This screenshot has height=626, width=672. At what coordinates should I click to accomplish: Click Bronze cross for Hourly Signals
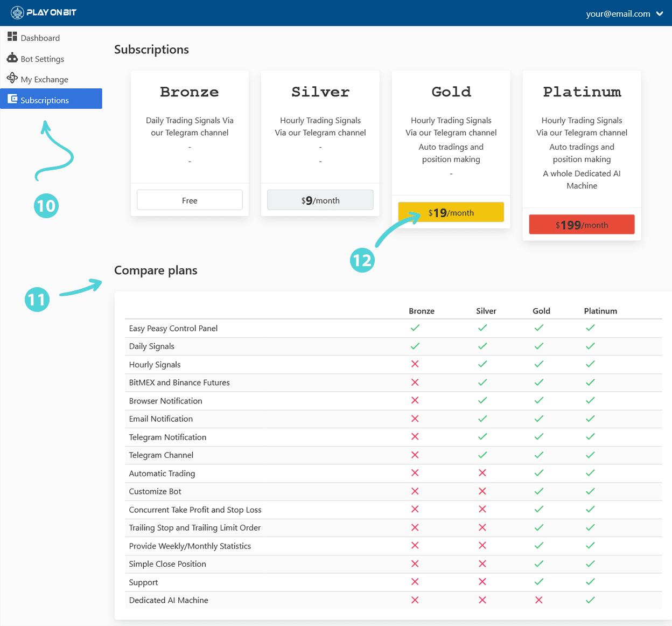click(415, 364)
